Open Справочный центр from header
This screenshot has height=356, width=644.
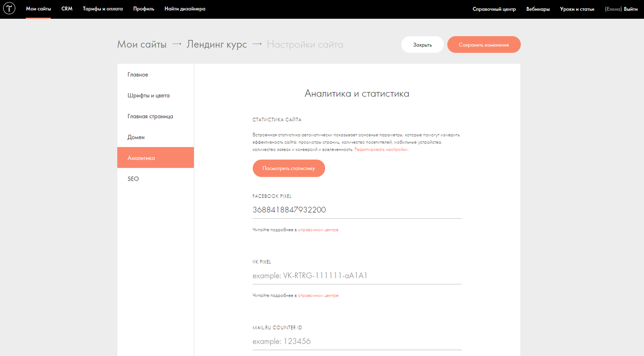click(x=494, y=9)
